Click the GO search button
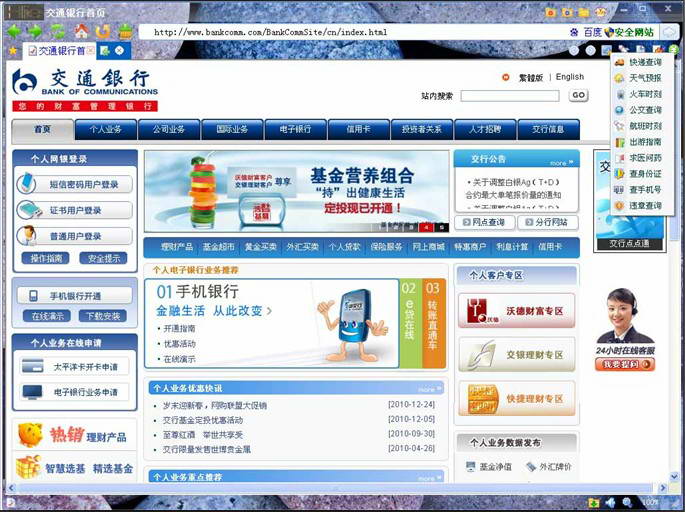Viewport: 685px width, 512px height. coord(578,95)
